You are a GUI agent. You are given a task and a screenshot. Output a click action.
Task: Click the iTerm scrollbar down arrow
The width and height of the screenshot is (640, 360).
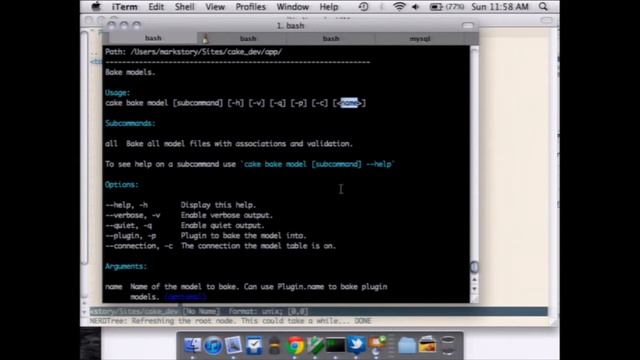(474, 289)
